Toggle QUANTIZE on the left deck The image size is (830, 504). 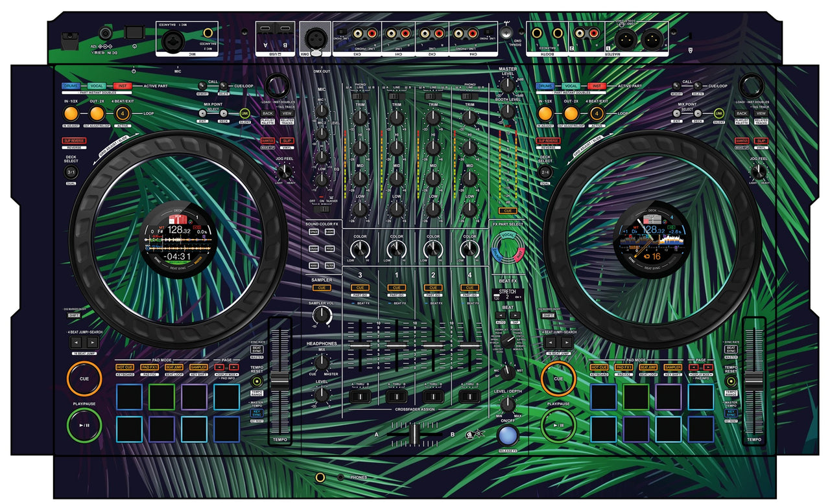267,141
